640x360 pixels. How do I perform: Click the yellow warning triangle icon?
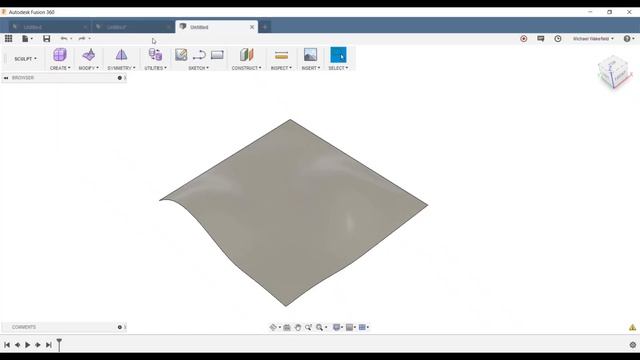point(632,327)
